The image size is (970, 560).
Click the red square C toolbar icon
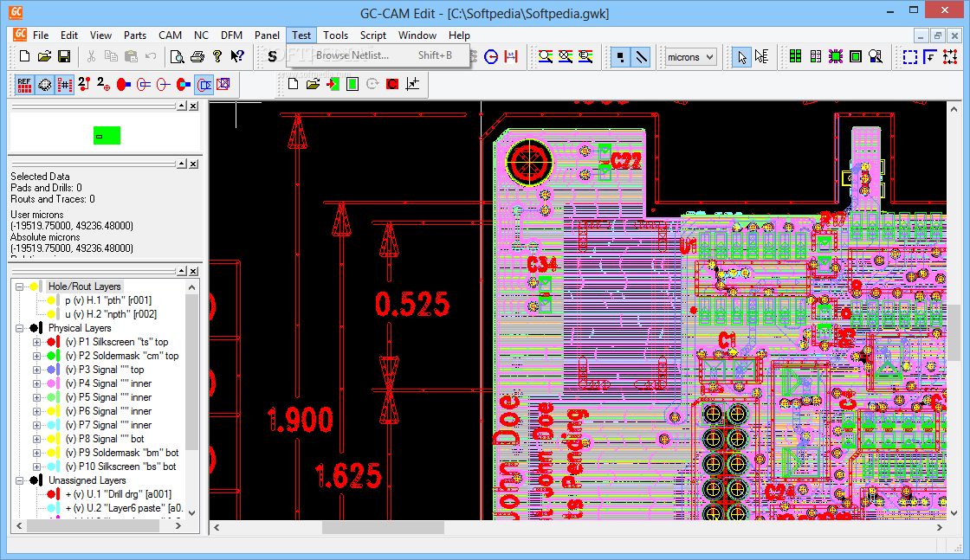(x=392, y=84)
